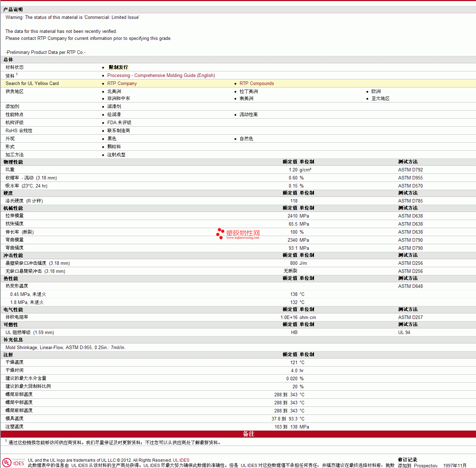Viewport: 476px width, 468px height.
Task: Click the footnote 1 superscript beside 资料
Action: (x=17, y=74)
